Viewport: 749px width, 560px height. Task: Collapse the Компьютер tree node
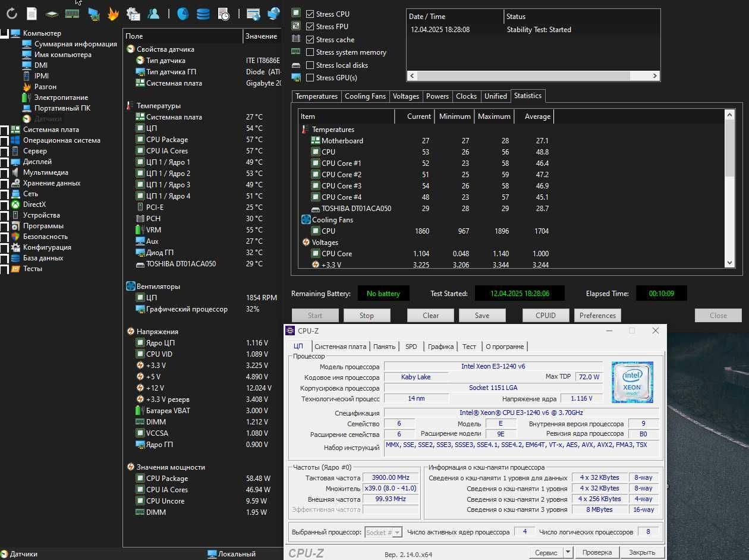point(4,33)
